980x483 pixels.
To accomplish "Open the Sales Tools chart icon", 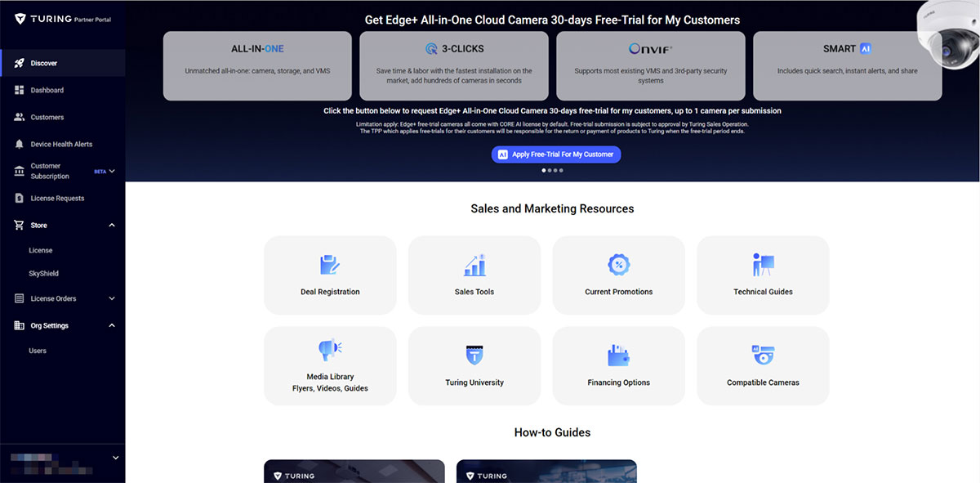I will point(474,265).
